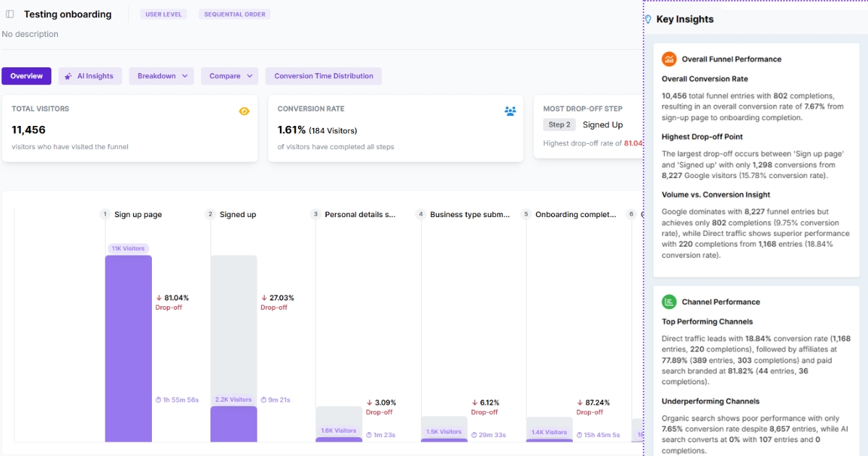868x456 pixels.
Task: Click the sidebar panel toggle icon
Action: (10, 14)
